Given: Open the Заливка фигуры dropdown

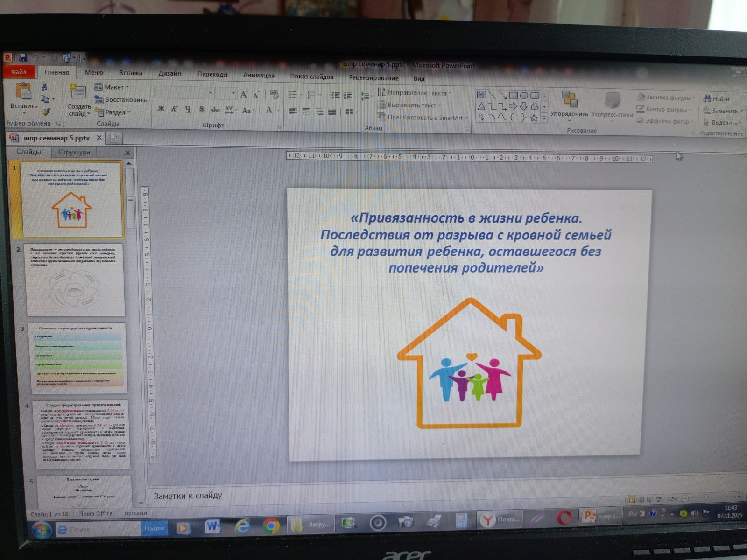Looking at the screenshot, I should pos(667,98).
